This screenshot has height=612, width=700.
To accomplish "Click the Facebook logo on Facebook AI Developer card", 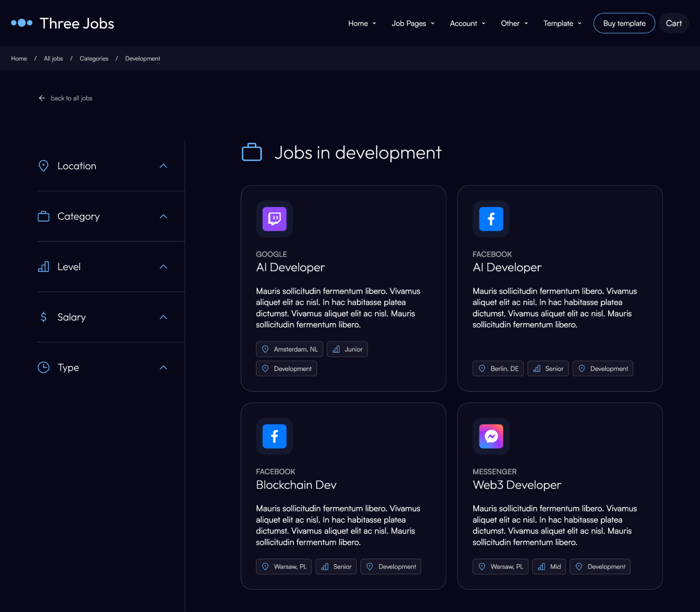I will 491,219.
